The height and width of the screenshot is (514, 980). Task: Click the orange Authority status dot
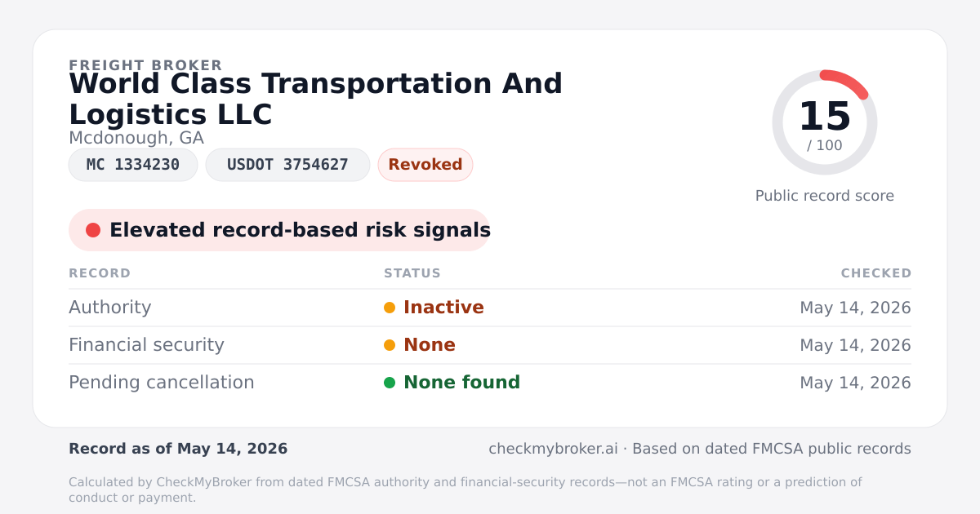coord(390,308)
